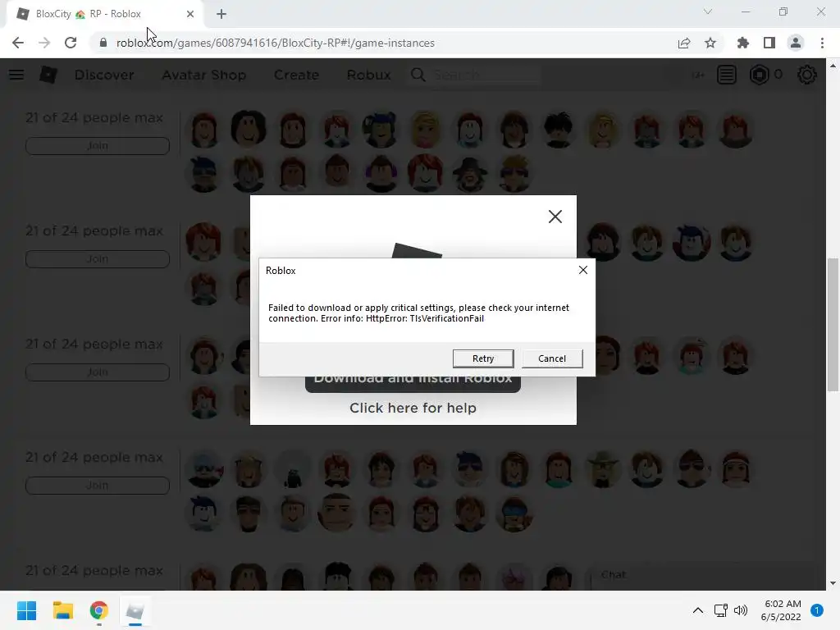Open the Chat panel at bottom
This screenshot has height=630, width=840.
[705, 575]
